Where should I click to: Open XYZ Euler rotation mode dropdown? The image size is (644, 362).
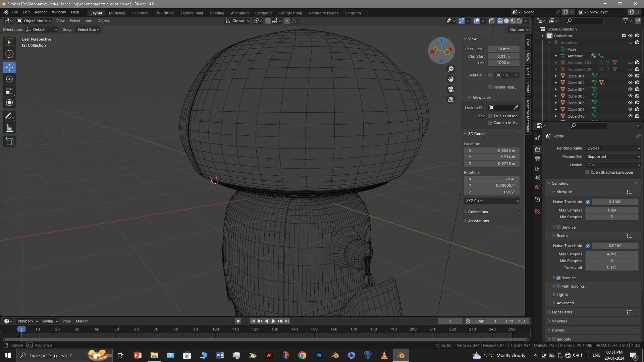[492, 201]
